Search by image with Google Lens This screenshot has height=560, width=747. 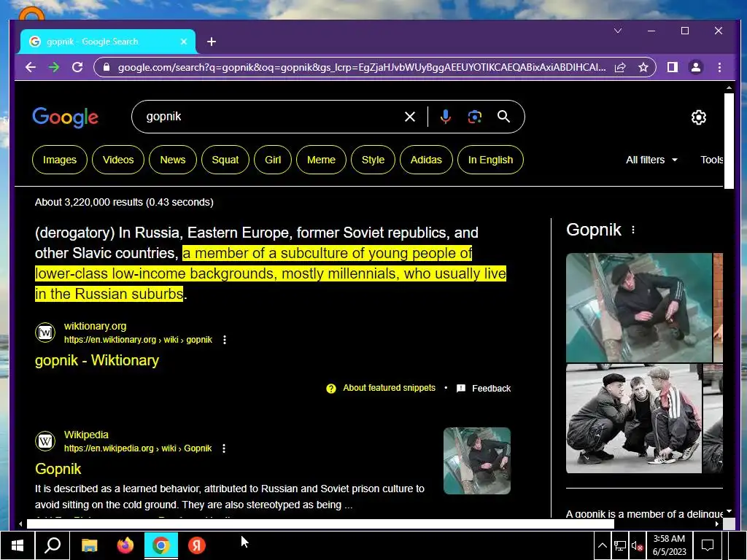(474, 117)
